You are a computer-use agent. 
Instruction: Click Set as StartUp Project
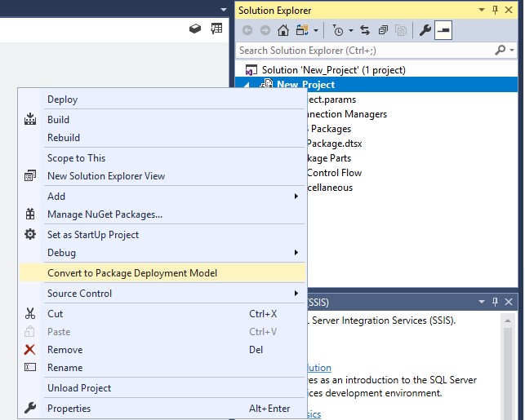tap(93, 235)
